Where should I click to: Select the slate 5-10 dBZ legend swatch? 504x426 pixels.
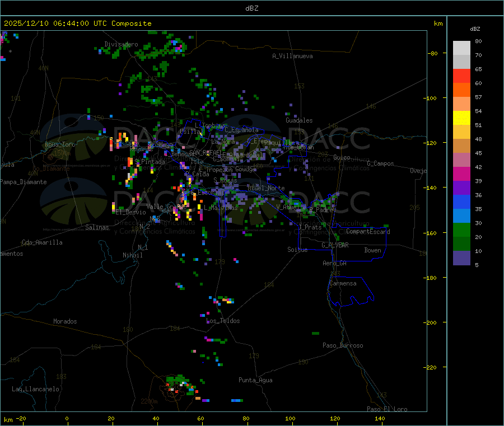point(461,258)
